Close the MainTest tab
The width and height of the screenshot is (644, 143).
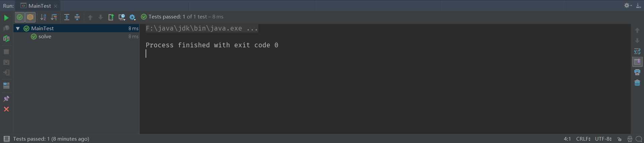(x=56, y=6)
